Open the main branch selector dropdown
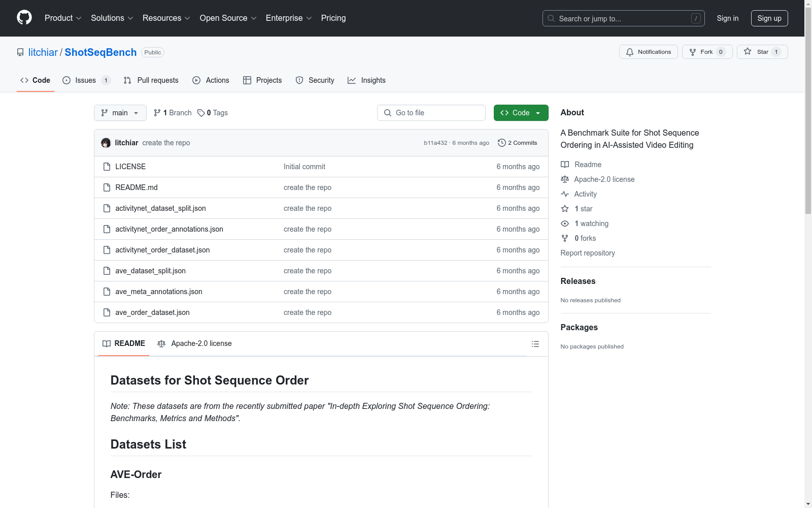This screenshot has height=508, width=812. pos(120,113)
